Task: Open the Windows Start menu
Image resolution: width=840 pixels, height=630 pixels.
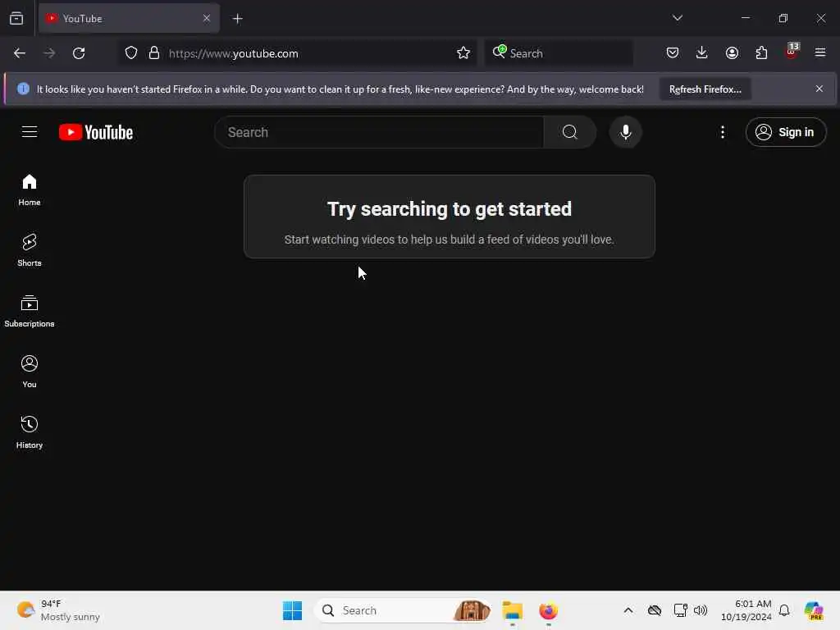Action: click(x=293, y=610)
